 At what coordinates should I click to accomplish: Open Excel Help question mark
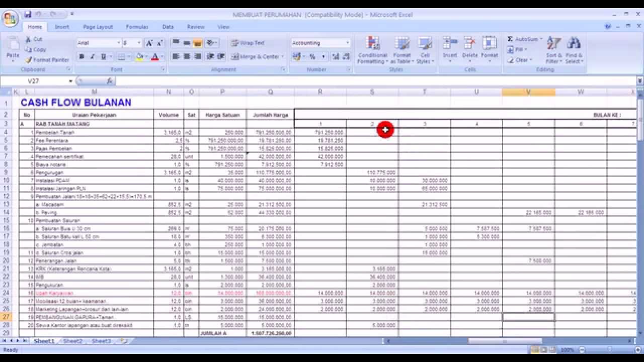pos(608,27)
